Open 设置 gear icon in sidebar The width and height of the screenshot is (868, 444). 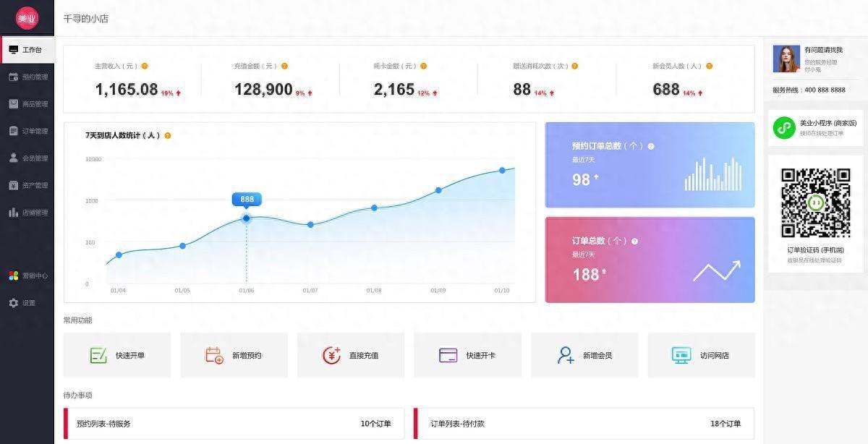point(13,303)
